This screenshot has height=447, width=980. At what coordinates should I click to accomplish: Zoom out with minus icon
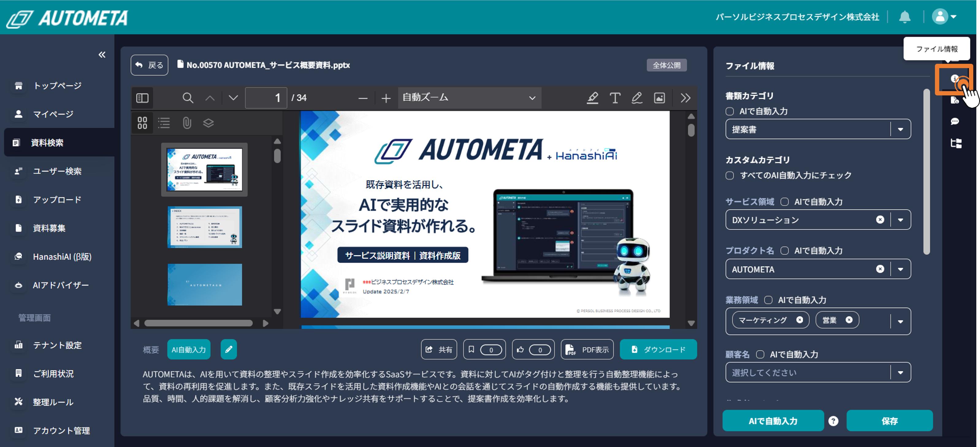[x=363, y=98]
